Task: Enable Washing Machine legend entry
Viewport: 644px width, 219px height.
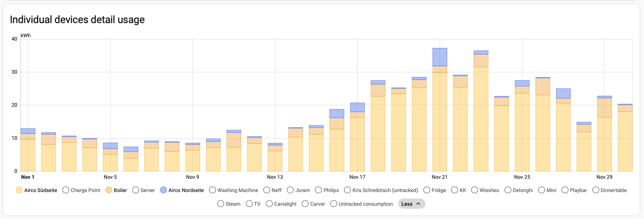Action: [233, 190]
